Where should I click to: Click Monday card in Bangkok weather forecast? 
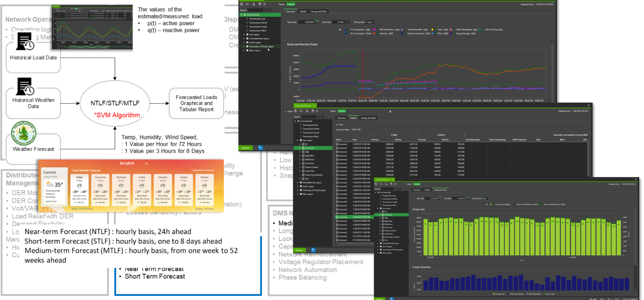[204, 190]
